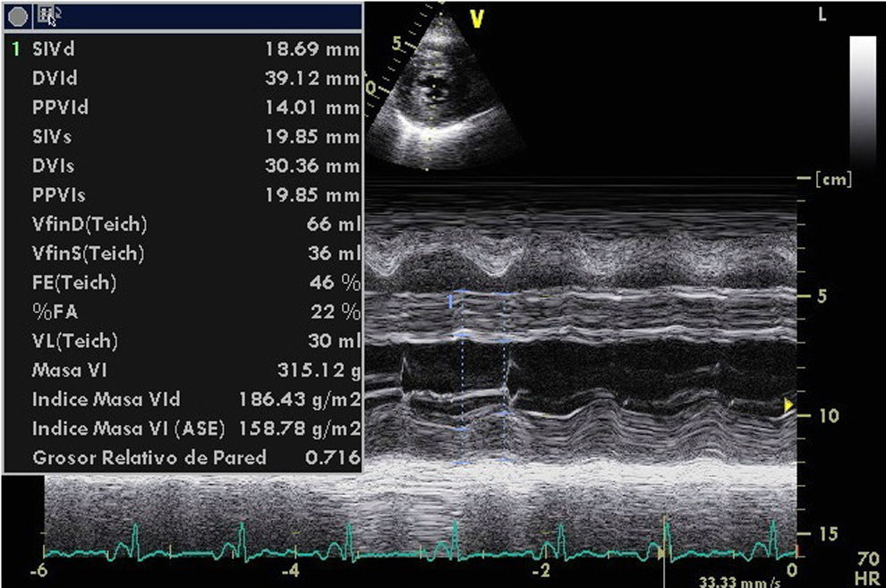Click the yellow focus arrow on depth scale

click(788, 406)
